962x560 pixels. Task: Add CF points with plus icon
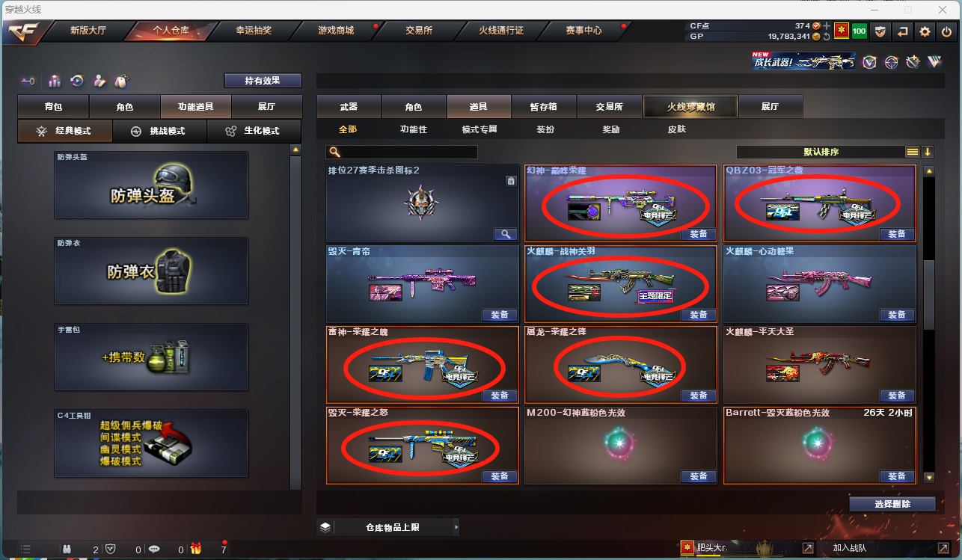click(x=827, y=26)
